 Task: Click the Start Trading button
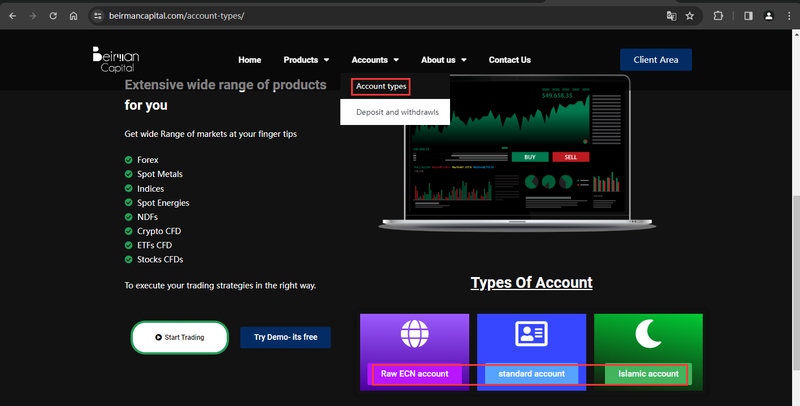click(x=180, y=337)
